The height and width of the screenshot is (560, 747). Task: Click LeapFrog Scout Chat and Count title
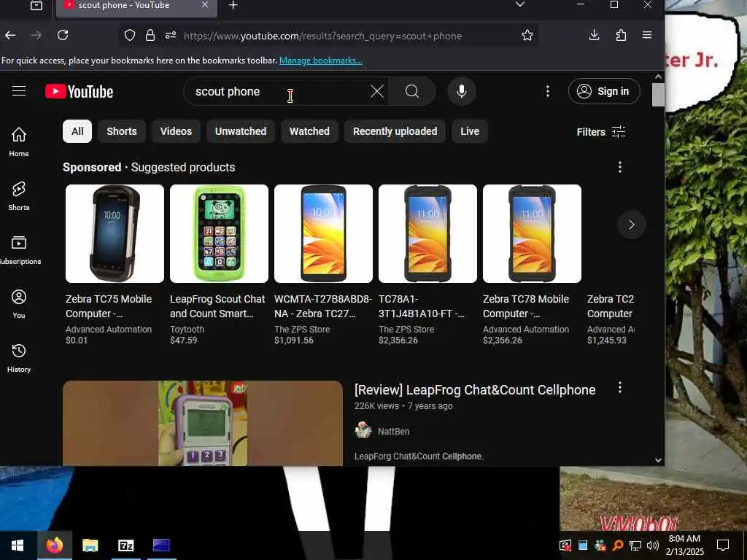click(x=217, y=306)
